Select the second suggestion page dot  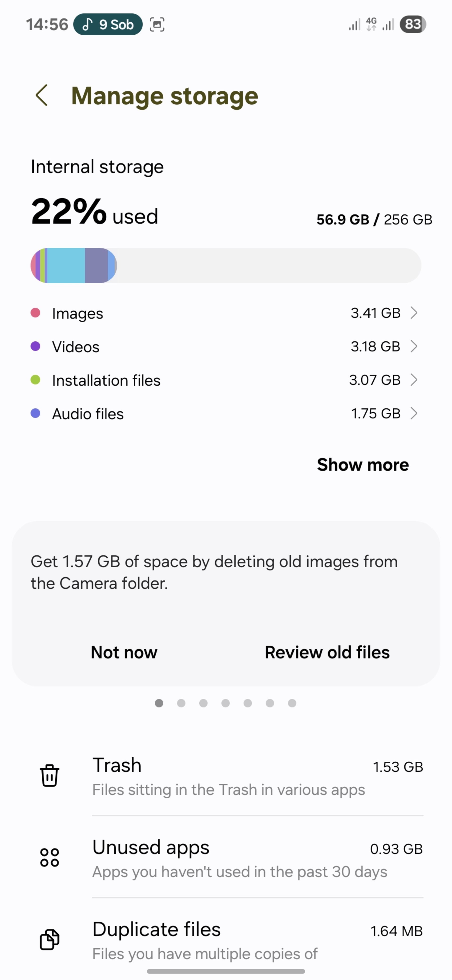[181, 703]
